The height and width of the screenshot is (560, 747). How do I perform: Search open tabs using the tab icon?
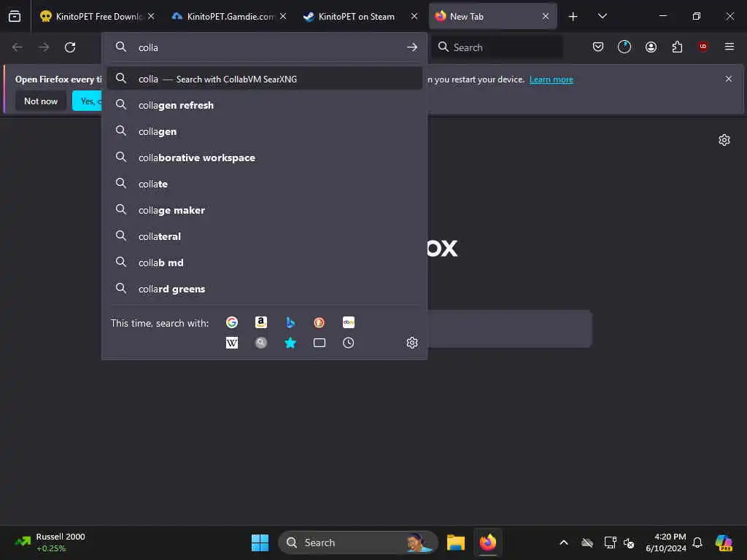(320, 343)
